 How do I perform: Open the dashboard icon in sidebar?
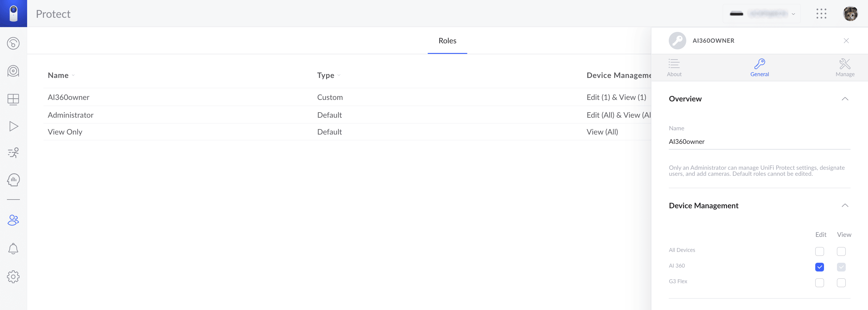click(x=14, y=43)
